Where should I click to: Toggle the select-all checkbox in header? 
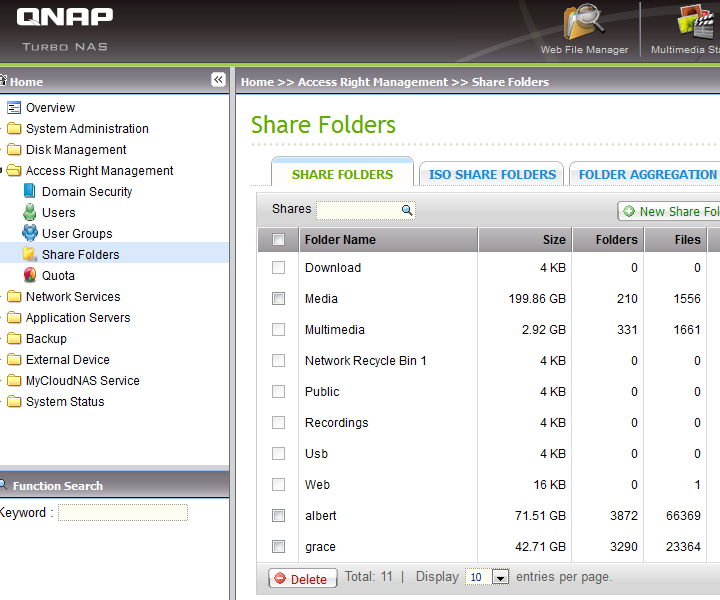tap(279, 239)
